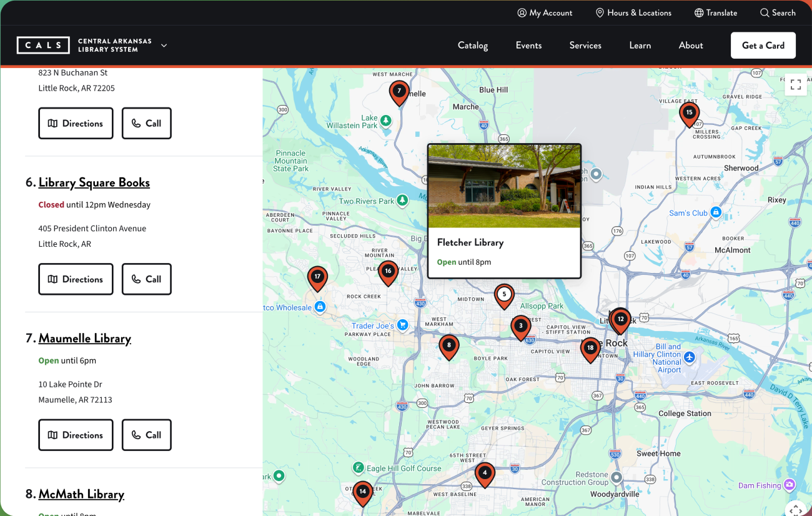Click the Fletcher Library popup title
The width and height of the screenshot is (812, 516).
pos(470,242)
